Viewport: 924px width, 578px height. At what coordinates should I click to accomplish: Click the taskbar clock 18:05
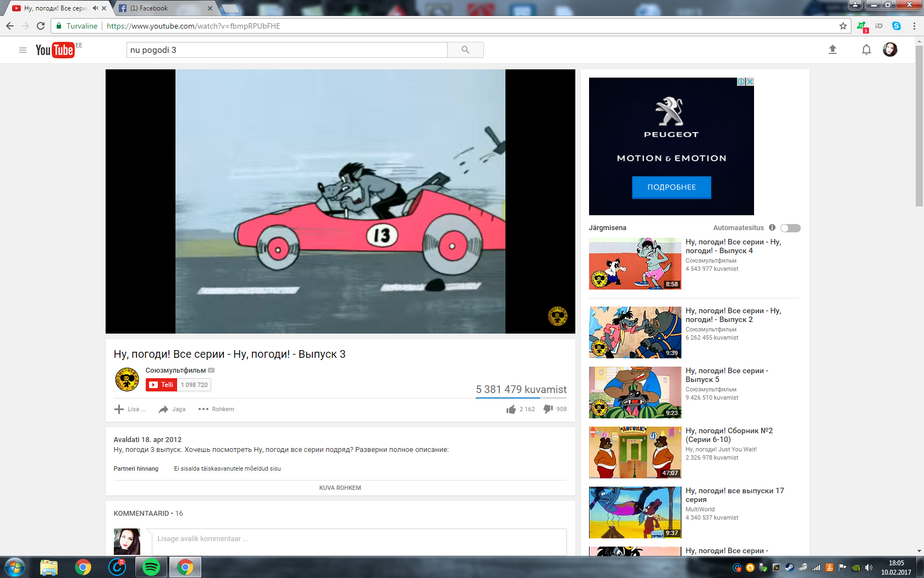pos(896,563)
